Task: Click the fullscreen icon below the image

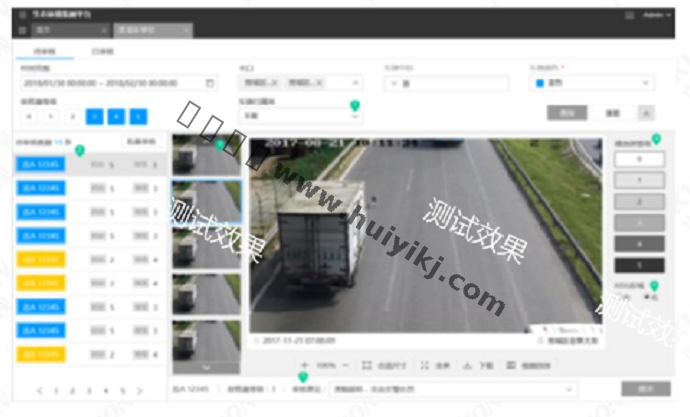Action: coord(425,366)
